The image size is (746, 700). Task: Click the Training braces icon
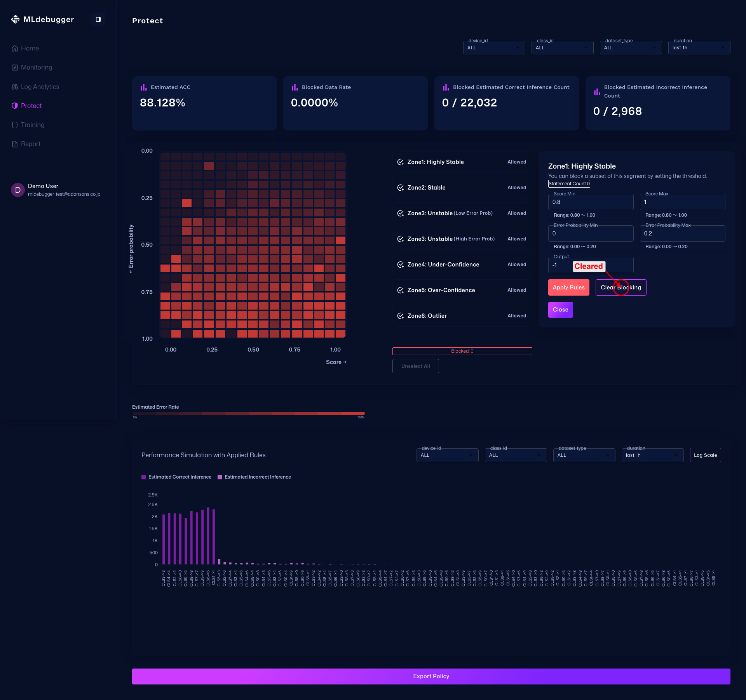click(15, 125)
